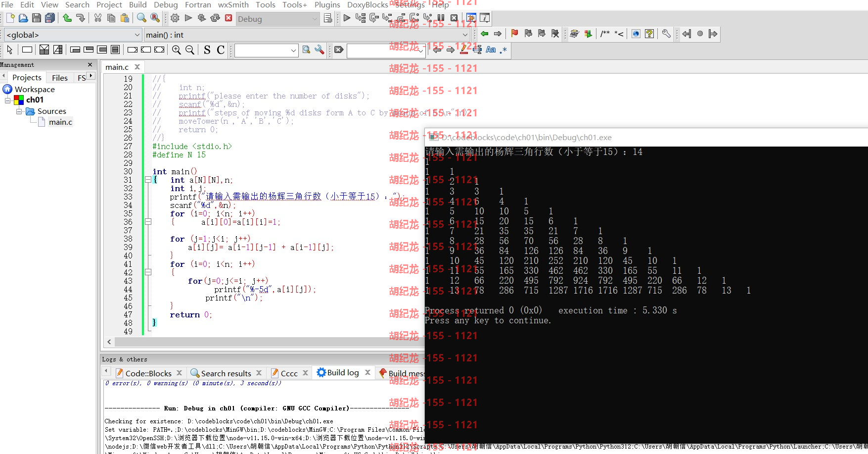Collapse code fold at line 36
Viewport: 868px width, 454px height.
point(148,222)
